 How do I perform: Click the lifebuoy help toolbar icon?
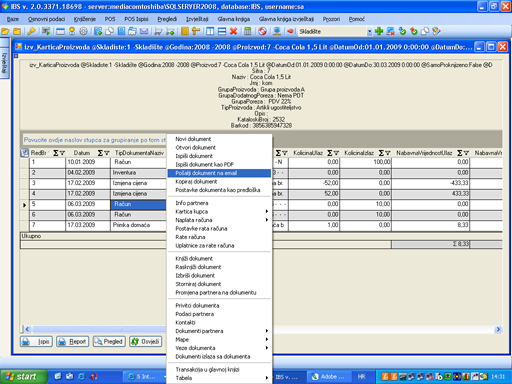click(263, 31)
